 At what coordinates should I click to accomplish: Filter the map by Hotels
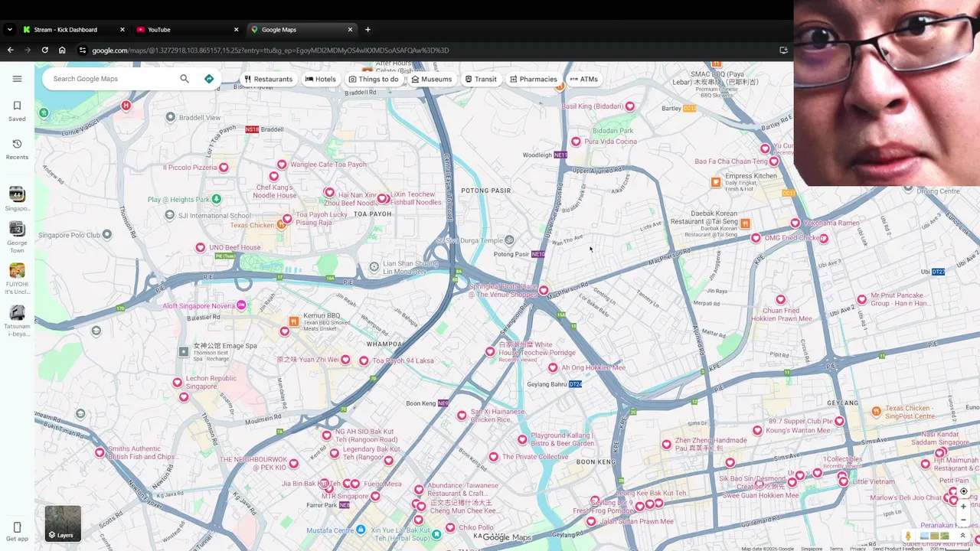tap(321, 79)
